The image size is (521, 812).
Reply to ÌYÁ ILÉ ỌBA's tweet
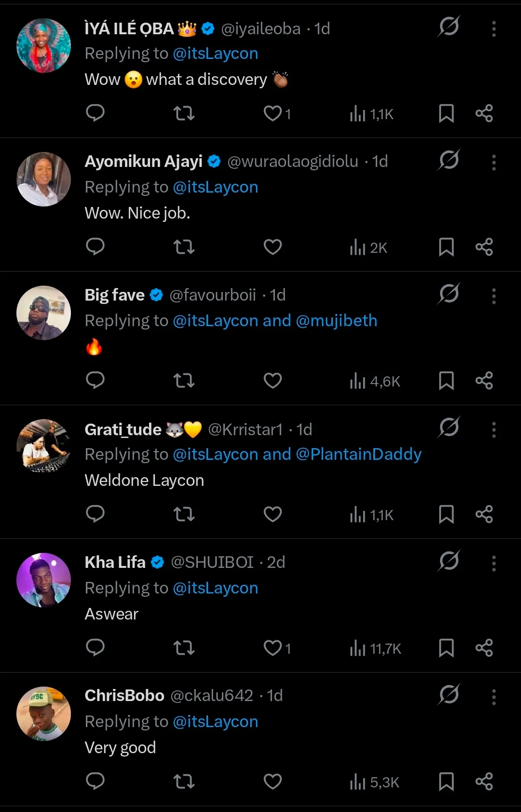95,113
